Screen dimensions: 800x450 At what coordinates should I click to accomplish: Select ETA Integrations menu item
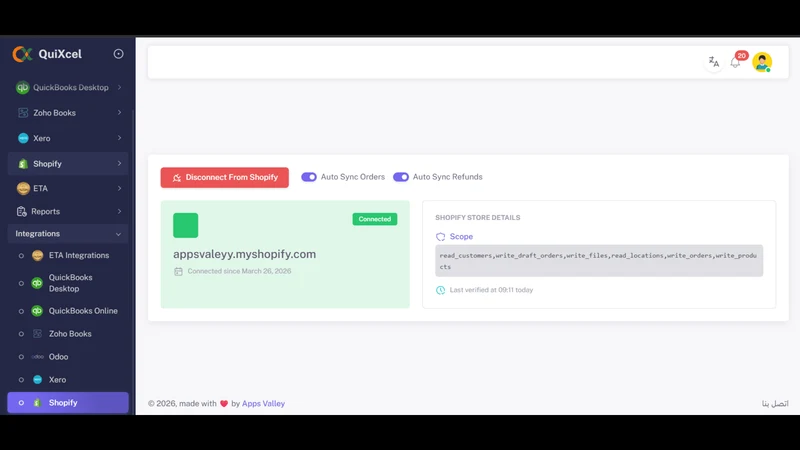click(68, 255)
